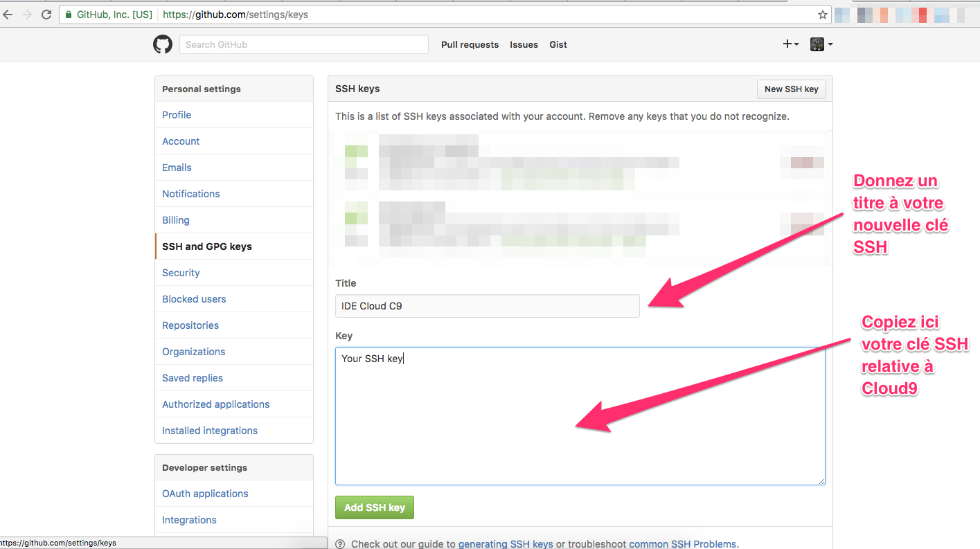
Task: Click the browser address bar URL
Action: [235, 15]
